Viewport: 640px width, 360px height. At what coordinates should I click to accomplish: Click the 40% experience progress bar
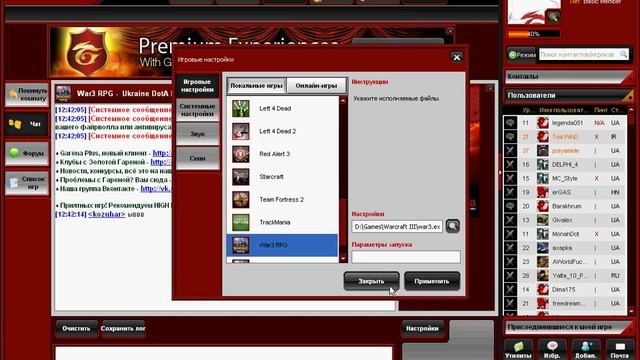tap(533, 34)
